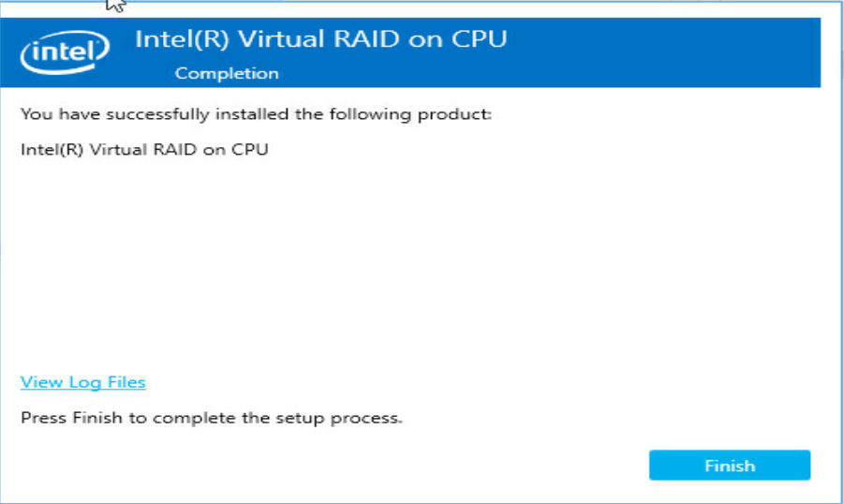
Task: Click the Press Finish to complete instruction text
Action: 212,419
